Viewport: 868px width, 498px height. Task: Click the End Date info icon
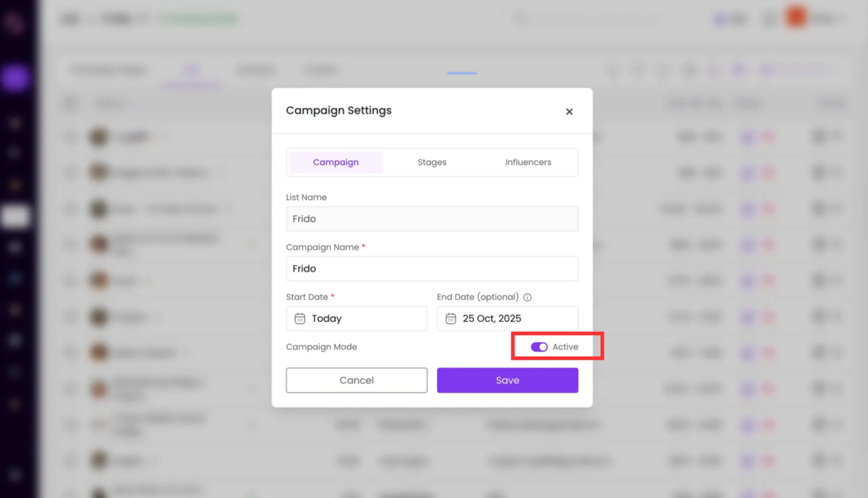tap(527, 297)
